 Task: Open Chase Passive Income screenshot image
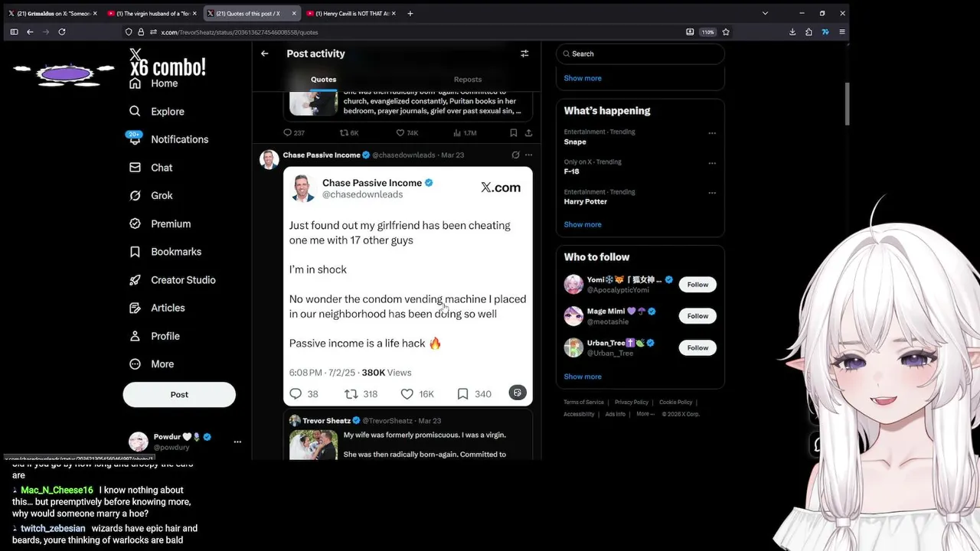click(x=408, y=286)
